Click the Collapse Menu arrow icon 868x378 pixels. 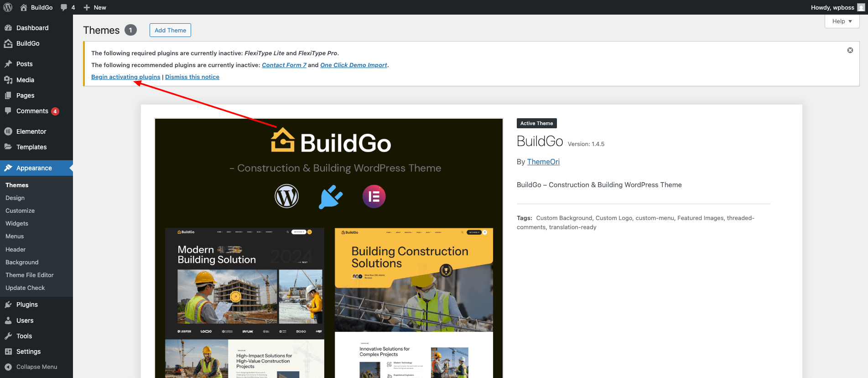click(8, 367)
